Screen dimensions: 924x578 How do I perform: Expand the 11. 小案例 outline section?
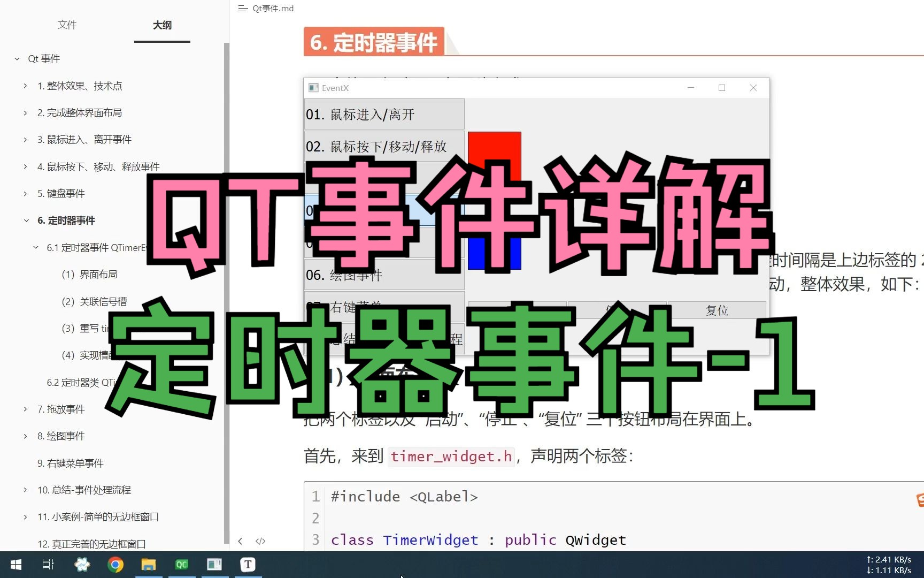click(25, 517)
